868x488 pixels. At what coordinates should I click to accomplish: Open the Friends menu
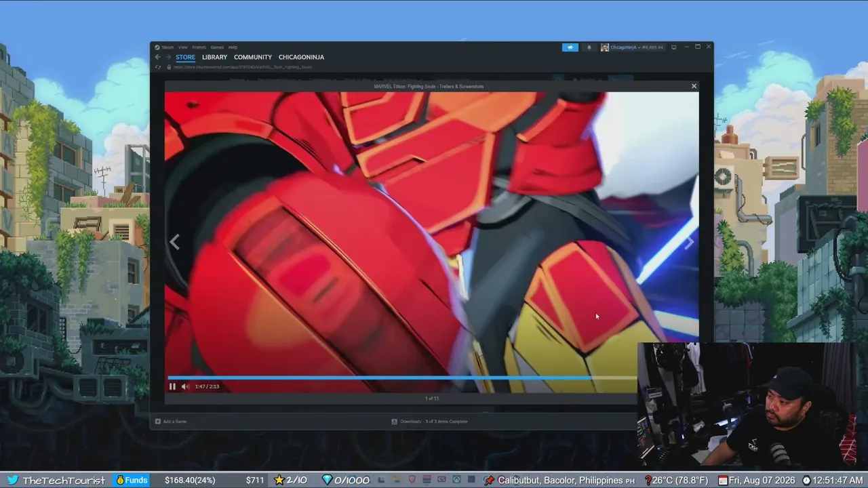(199, 47)
